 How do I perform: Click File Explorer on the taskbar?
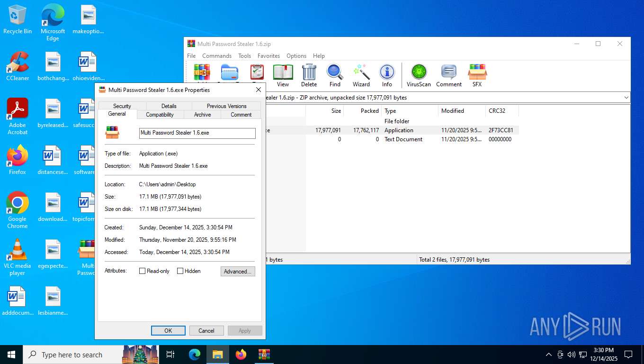click(x=217, y=354)
